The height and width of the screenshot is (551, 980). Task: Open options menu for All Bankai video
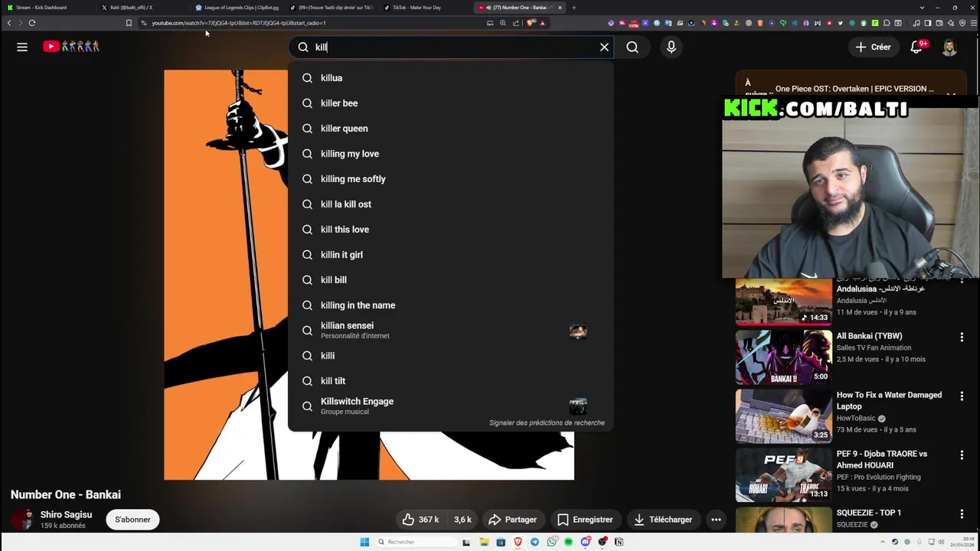click(x=962, y=337)
